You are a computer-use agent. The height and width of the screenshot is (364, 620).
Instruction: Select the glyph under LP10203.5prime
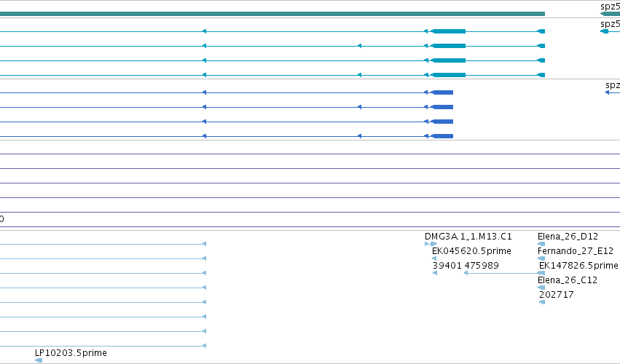click(39, 360)
